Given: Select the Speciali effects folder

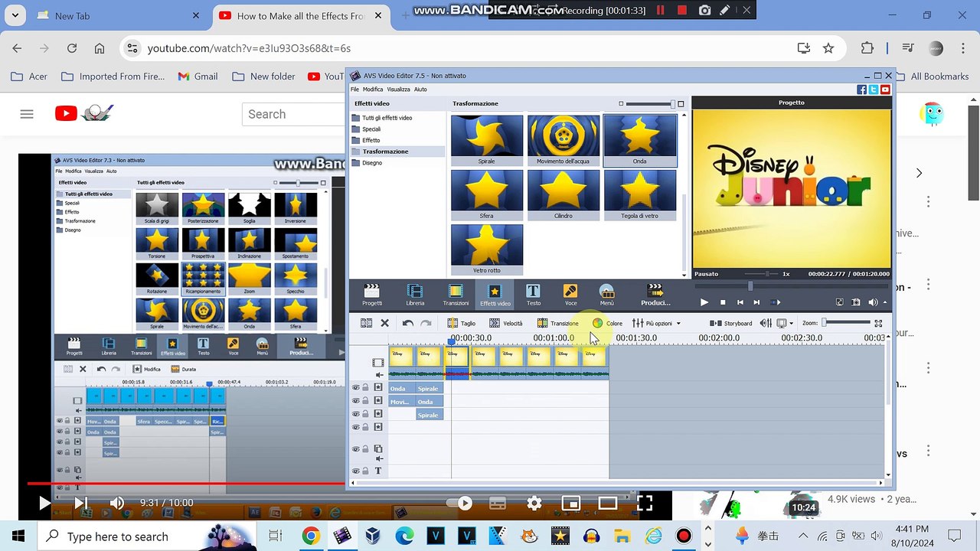Looking at the screenshot, I should pos(371,129).
